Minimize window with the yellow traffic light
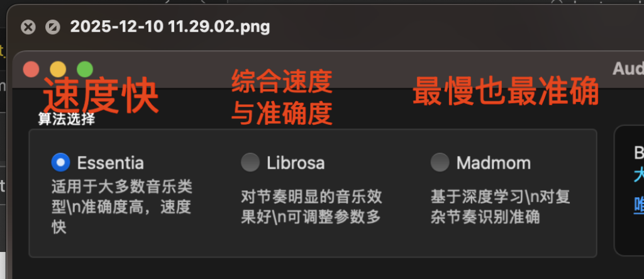 point(58,69)
